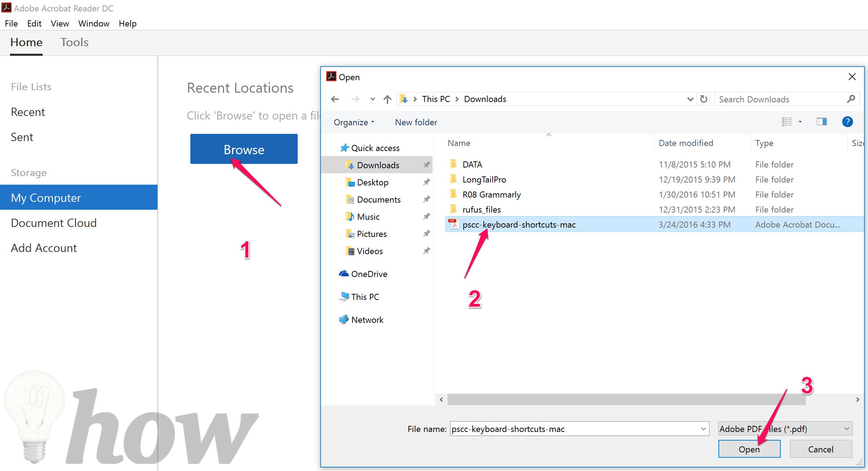Refresh the Downloads folder listing
This screenshot has height=471, width=868.
tap(703, 99)
